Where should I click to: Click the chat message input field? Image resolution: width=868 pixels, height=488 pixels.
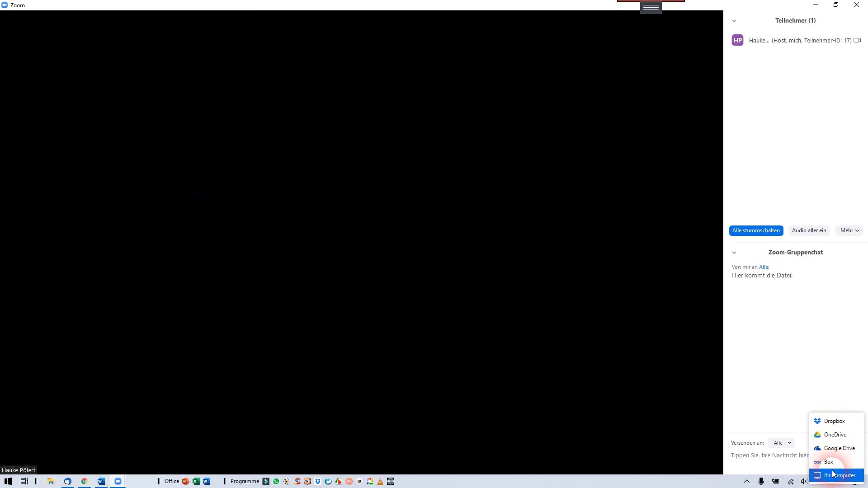(x=769, y=455)
